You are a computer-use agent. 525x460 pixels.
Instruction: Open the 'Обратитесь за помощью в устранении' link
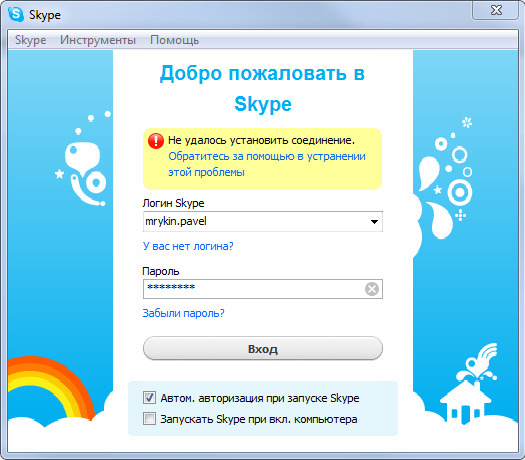tap(267, 164)
